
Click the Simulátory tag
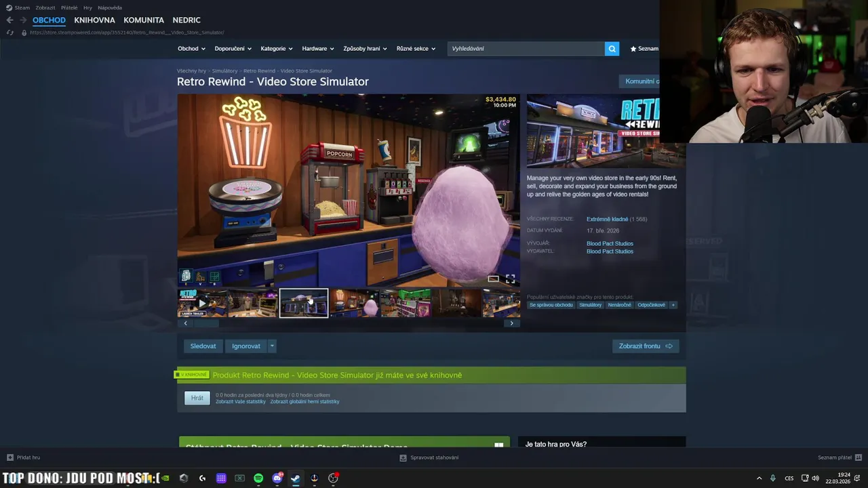[x=590, y=305]
